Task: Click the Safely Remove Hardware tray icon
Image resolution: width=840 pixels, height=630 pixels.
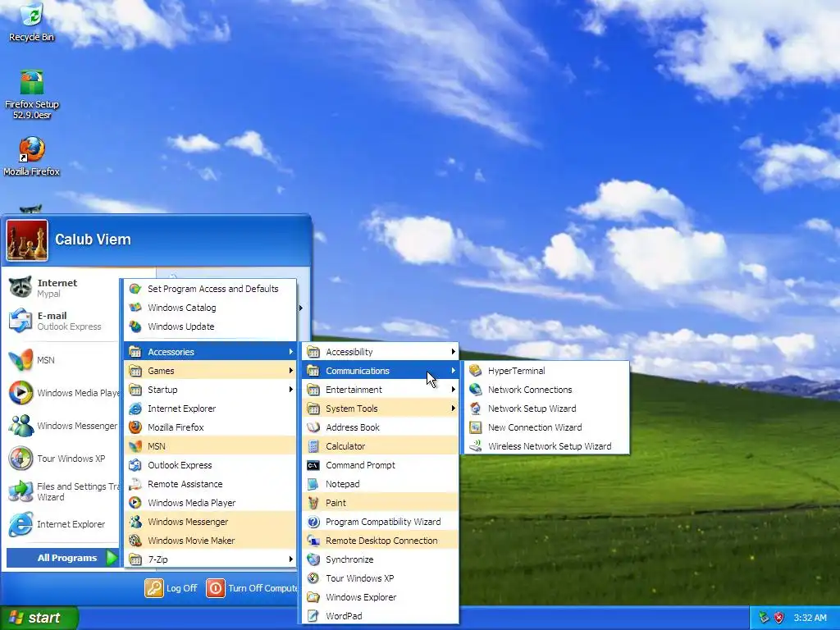Action: click(x=764, y=618)
